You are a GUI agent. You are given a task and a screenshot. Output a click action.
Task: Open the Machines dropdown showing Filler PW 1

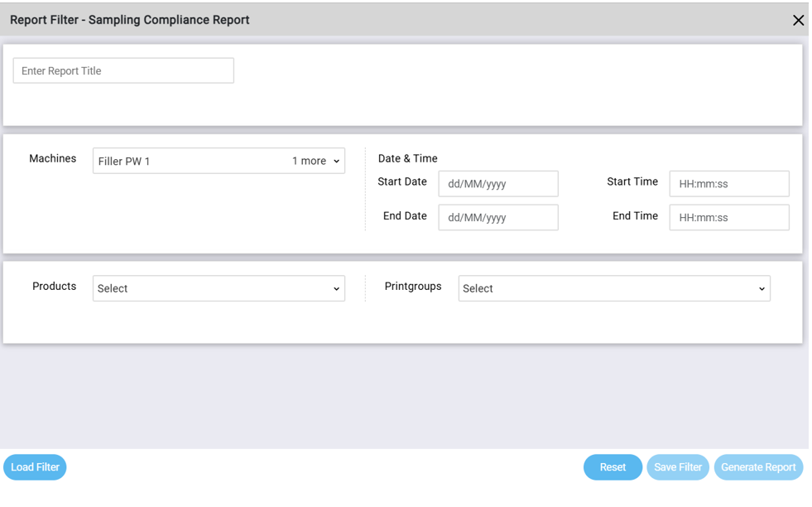pos(219,162)
